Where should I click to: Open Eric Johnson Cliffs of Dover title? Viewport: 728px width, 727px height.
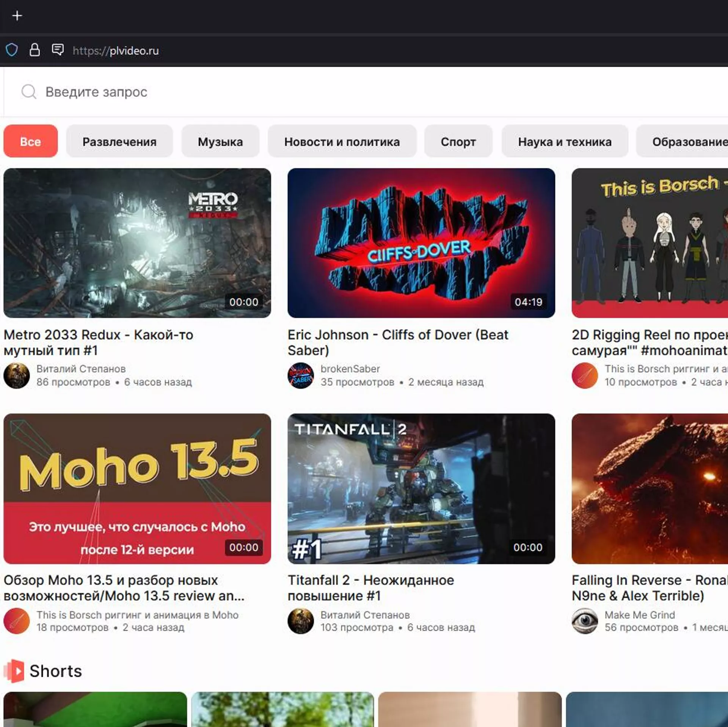(x=397, y=342)
